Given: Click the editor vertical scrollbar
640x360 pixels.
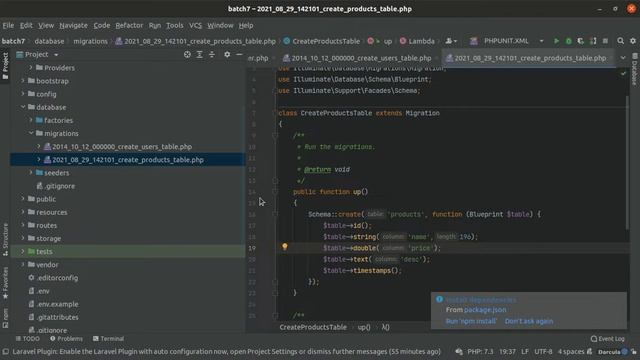Looking at the screenshot, I should (x=627, y=162).
